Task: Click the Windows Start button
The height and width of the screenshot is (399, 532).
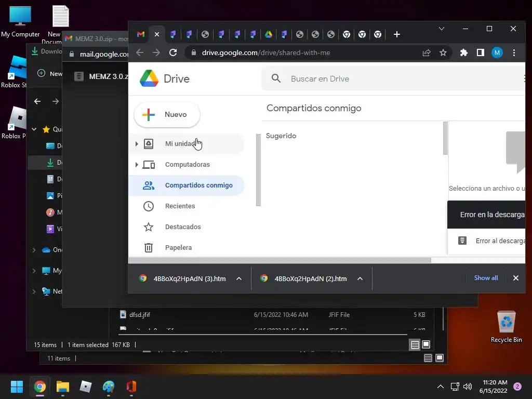Action: point(17,387)
